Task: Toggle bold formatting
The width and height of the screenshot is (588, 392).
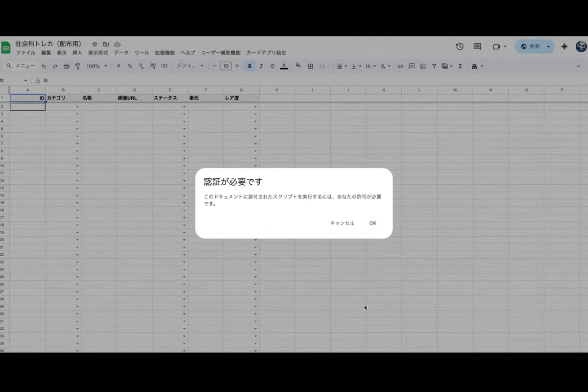Action: pyautogui.click(x=250, y=66)
